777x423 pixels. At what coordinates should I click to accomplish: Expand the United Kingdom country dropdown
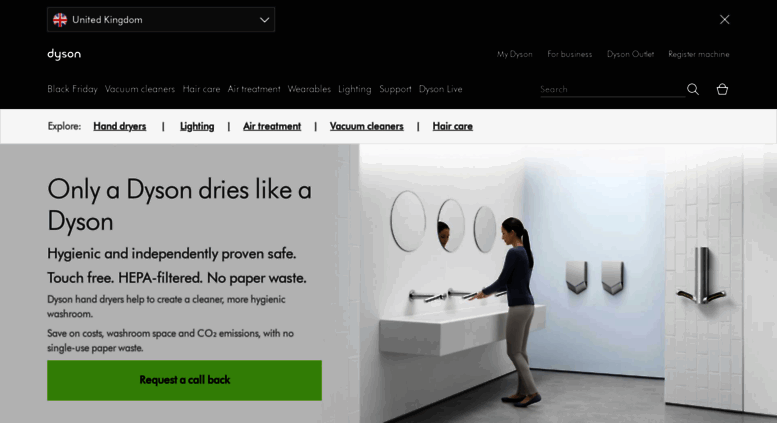coord(161,20)
